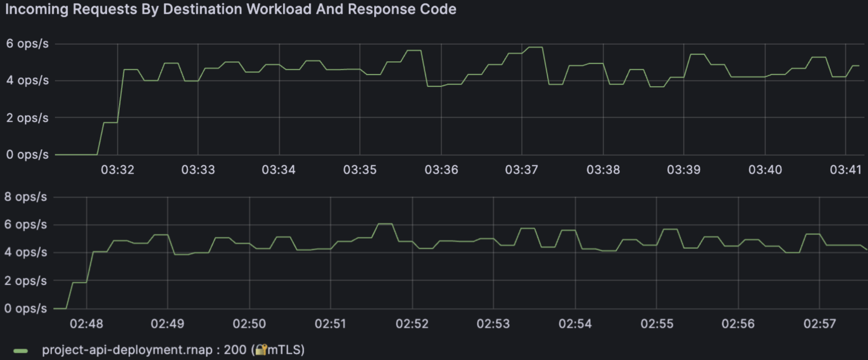Viewport: 868px width, 360px height.
Task: Select the 02:52 time axis label
Action: (x=412, y=324)
